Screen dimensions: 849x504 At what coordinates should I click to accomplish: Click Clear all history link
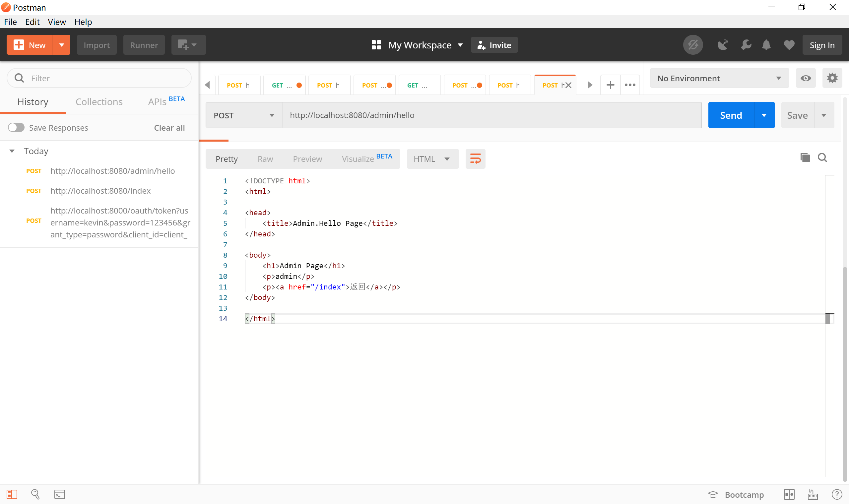click(169, 128)
